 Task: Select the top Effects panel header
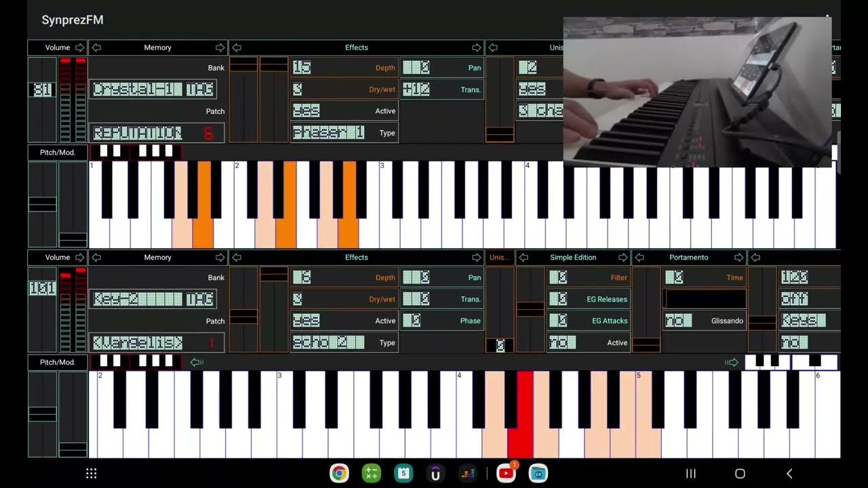(357, 47)
